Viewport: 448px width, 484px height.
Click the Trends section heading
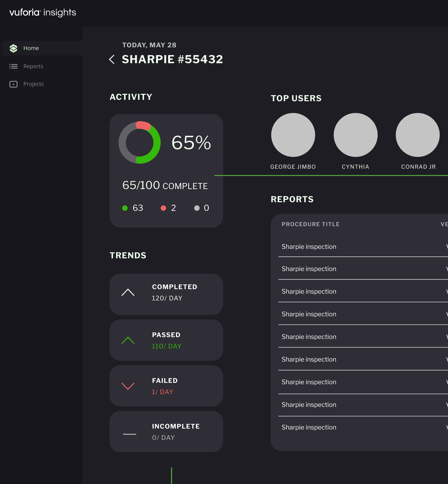pos(128,255)
